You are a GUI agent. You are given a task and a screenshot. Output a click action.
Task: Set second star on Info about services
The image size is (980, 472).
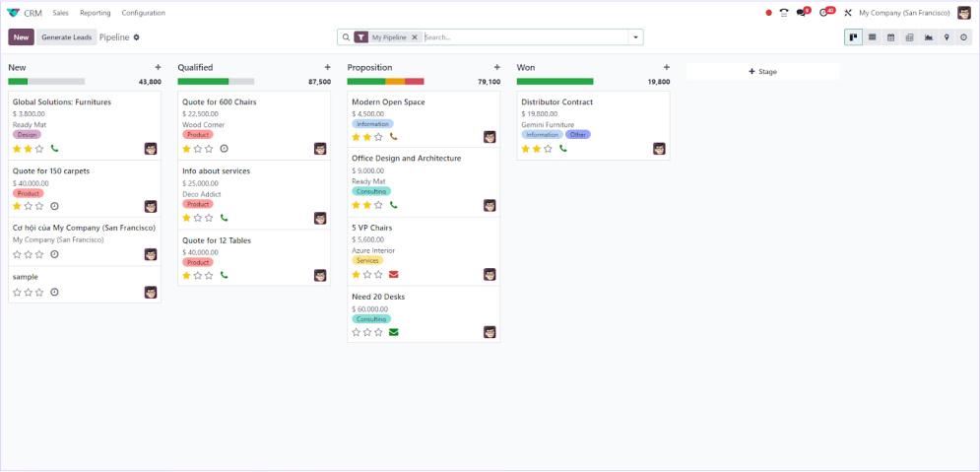[198, 218]
